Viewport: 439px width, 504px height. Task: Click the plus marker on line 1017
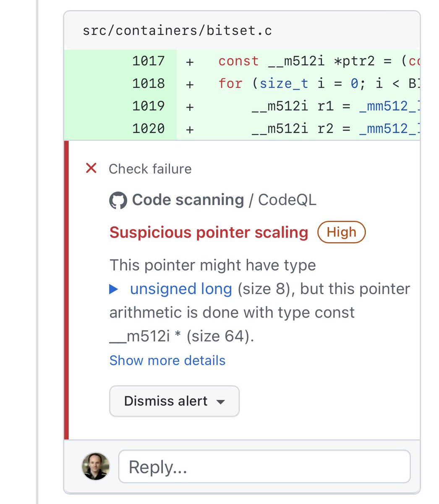[x=190, y=62]
